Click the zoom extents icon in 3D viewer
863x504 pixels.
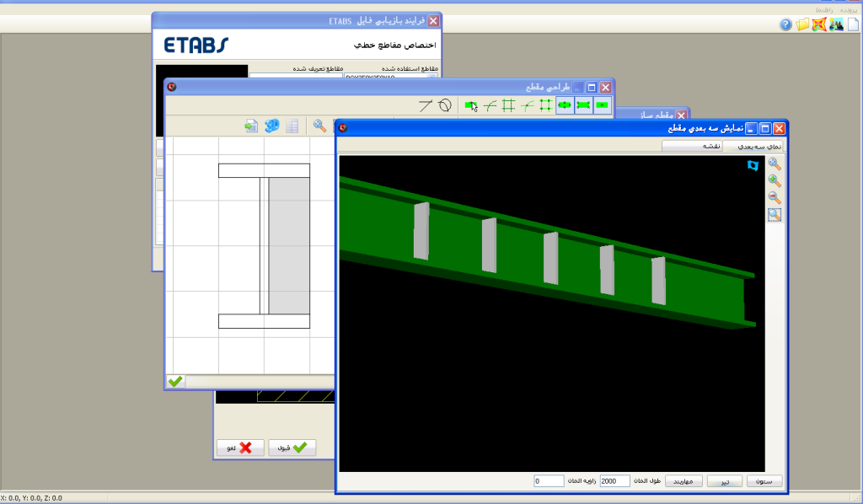point(775,164)
